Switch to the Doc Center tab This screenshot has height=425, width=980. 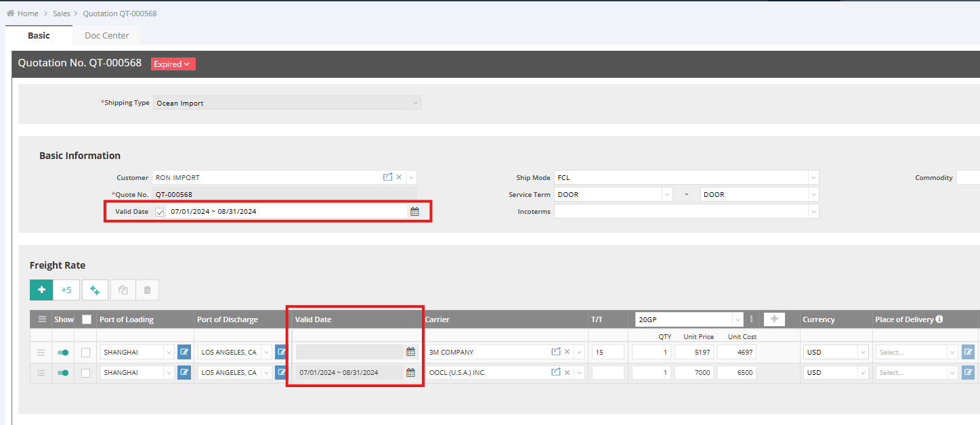click(x=106, y=35)
